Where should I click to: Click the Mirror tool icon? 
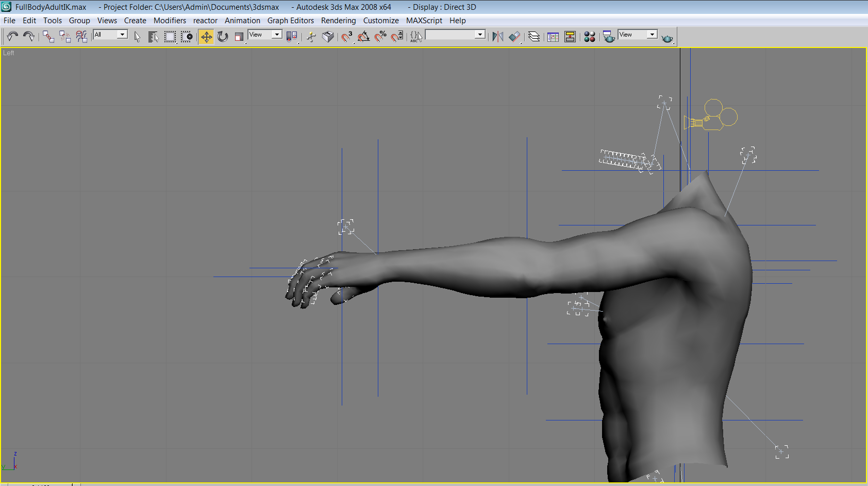(497, 36)
